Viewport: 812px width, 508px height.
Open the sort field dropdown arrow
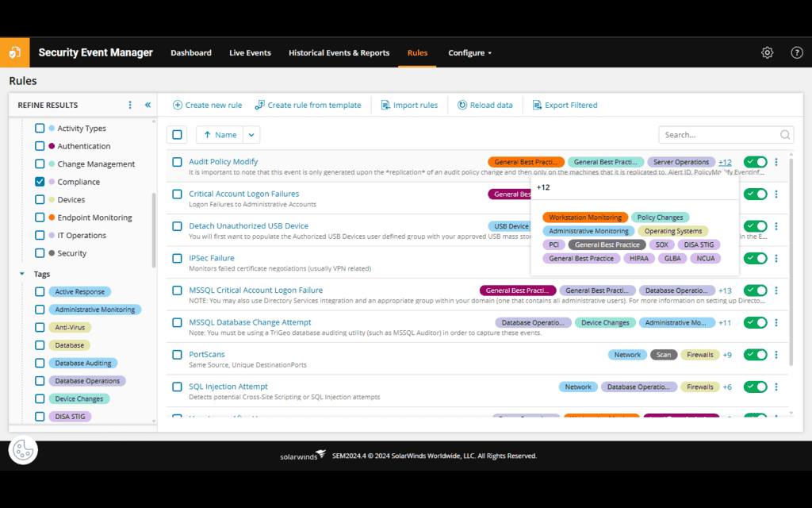point(251,135)
